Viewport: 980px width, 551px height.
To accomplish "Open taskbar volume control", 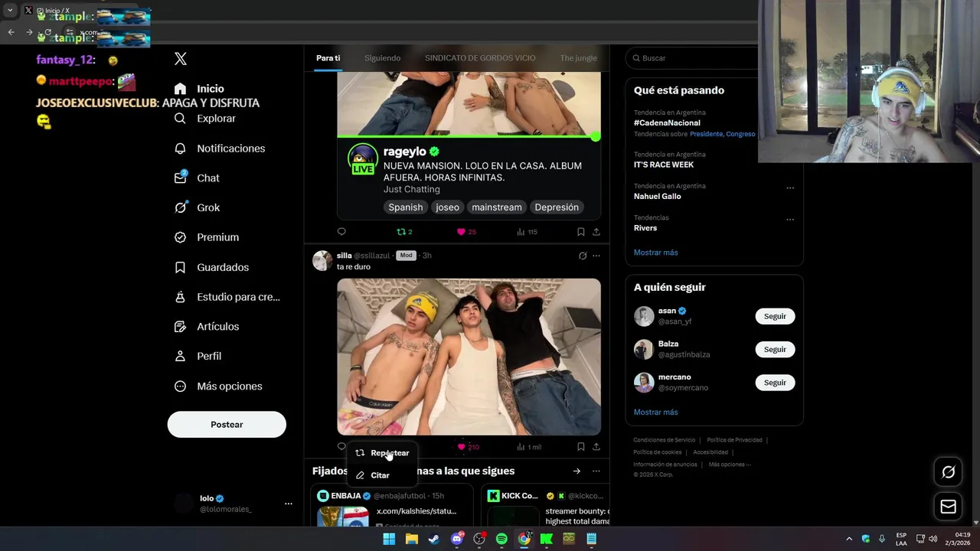I will 933,539.
